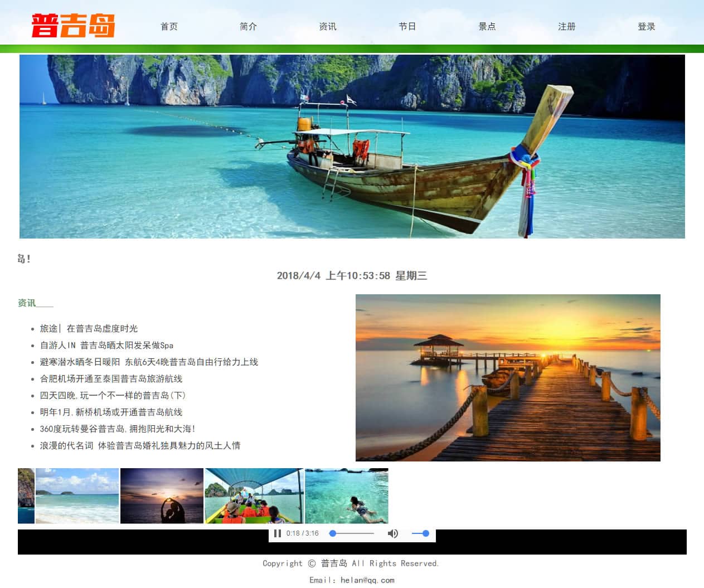Image resolution: width=704 pixels, height=588 pixels.
Task: Open the 资讯 navigation menu
Action: (328, 26)
